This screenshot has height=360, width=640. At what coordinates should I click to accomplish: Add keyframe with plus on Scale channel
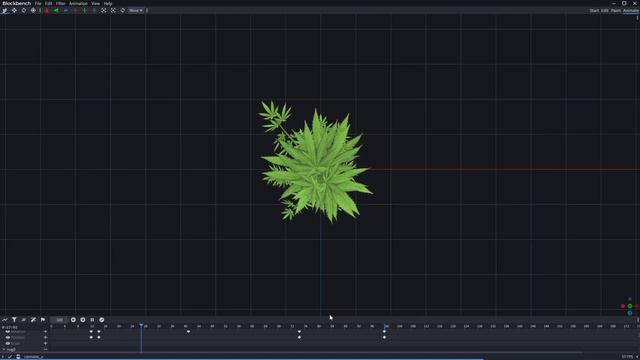coord(45,343)
